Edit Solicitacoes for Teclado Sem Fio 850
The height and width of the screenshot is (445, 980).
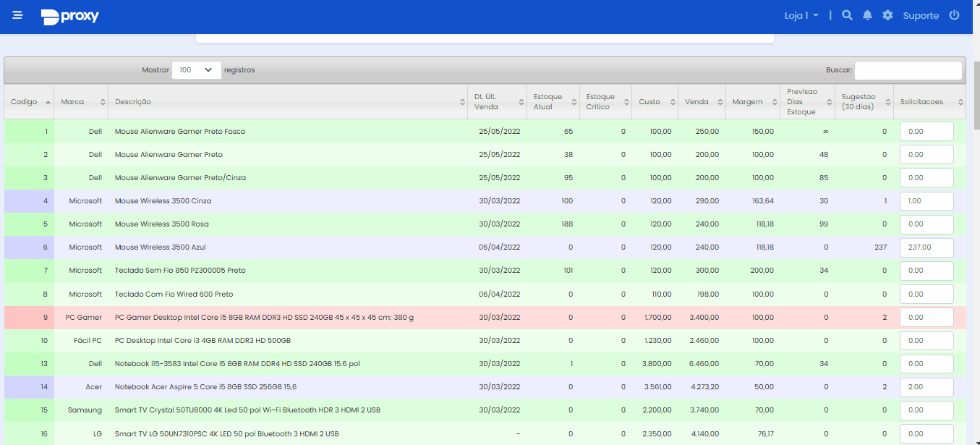pos(926,271)
